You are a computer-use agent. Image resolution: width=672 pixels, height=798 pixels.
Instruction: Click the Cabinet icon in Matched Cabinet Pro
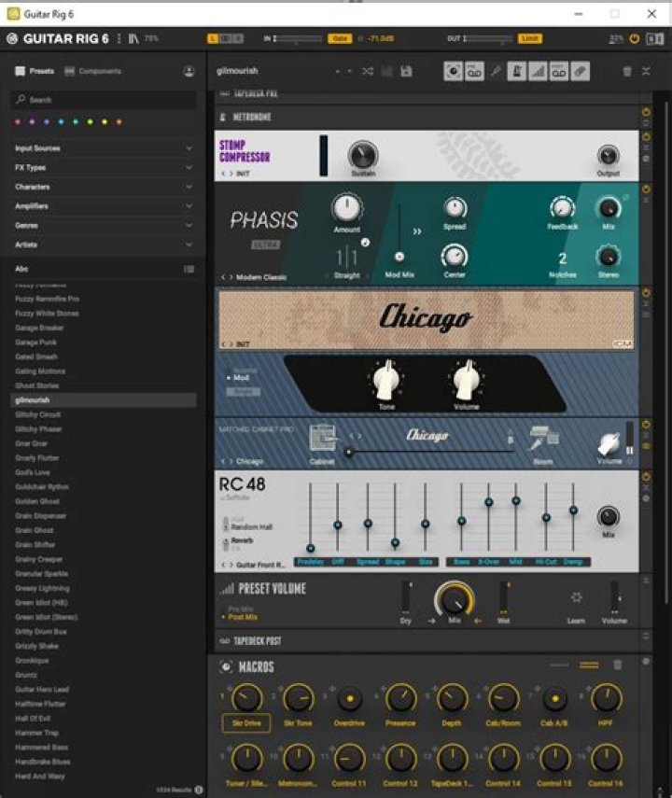(x=323, y=438)
